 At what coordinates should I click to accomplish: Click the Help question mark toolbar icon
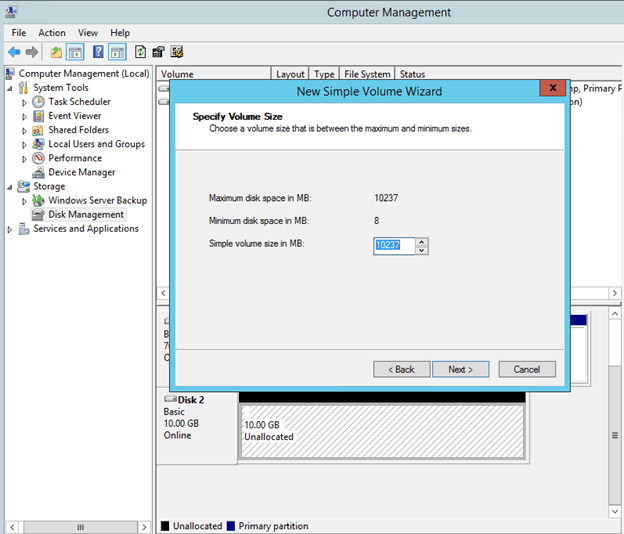[99, 52]
